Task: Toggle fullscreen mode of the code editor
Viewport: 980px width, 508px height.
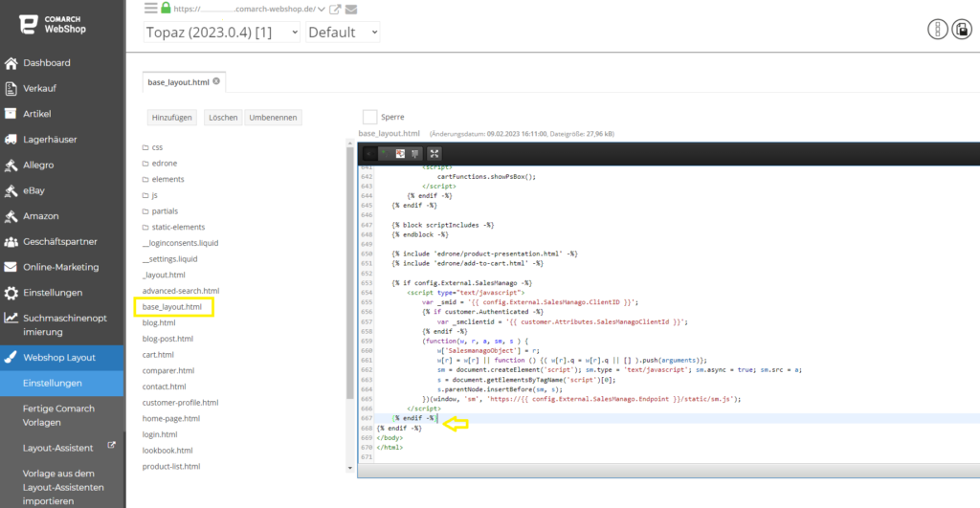Action: [x=434, y=153]
